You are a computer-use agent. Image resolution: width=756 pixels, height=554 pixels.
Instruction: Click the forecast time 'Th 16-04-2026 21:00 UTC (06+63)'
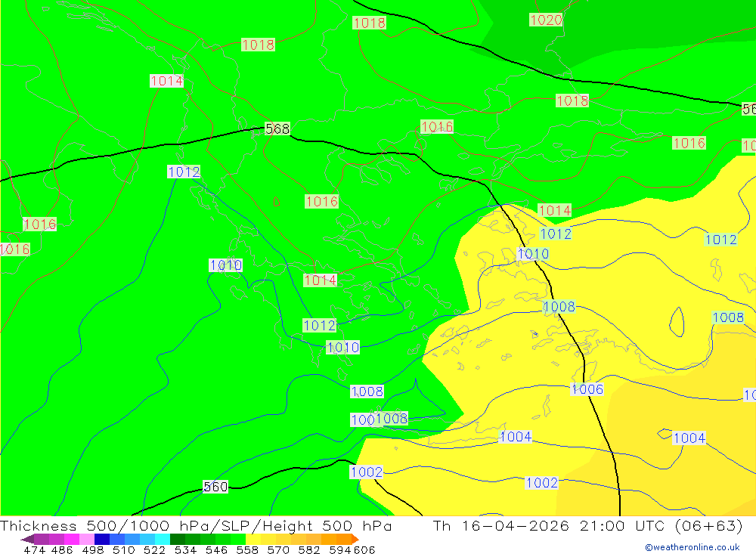(x=587, y=525)
